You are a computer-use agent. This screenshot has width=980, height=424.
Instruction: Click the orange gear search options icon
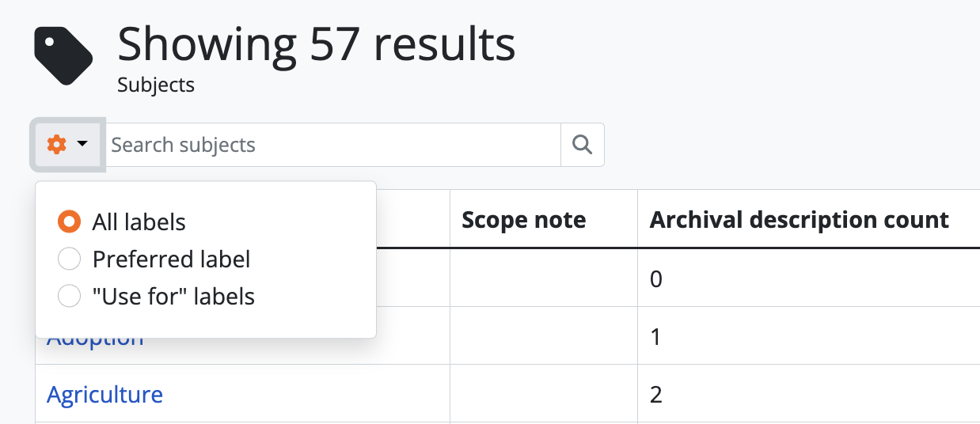pyautogui.click(x=56, y=145)
